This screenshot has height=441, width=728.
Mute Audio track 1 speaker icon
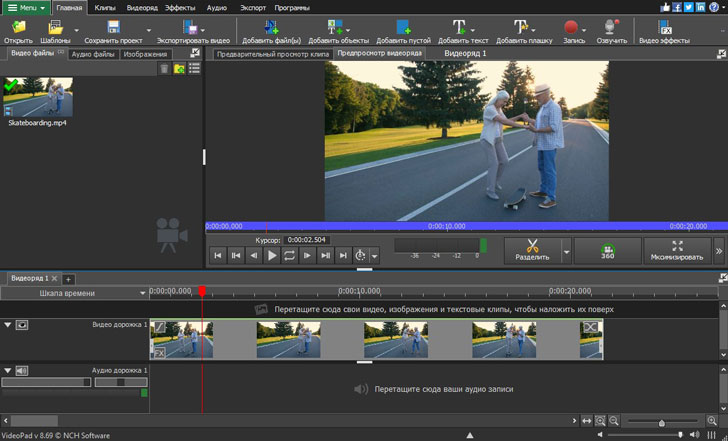coord(22,371)
